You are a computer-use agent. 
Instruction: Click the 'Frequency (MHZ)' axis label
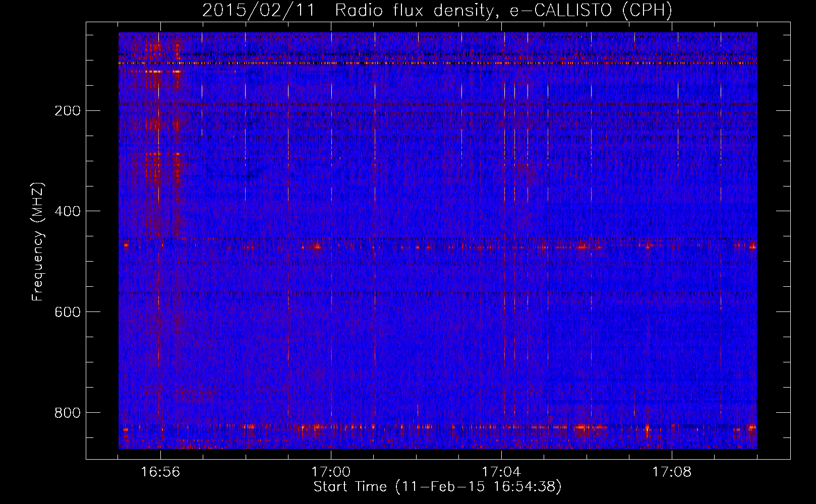click(38, 242)
